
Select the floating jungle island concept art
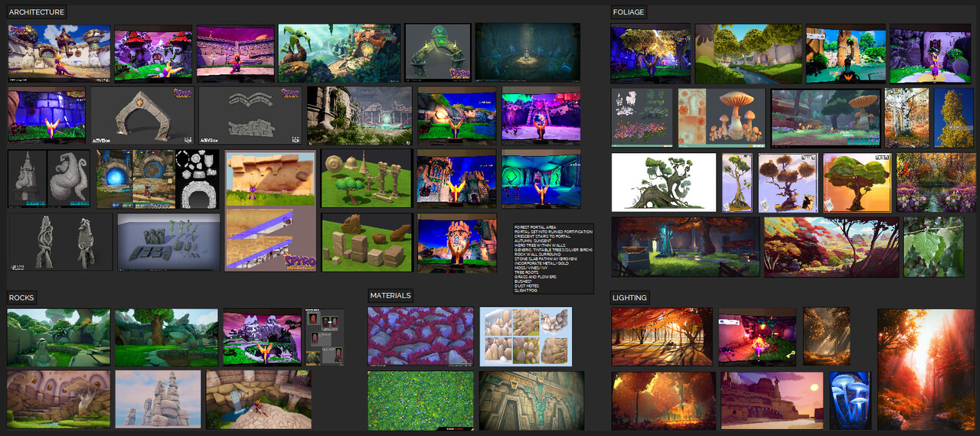pyautogui.click(x=339, y=52)
